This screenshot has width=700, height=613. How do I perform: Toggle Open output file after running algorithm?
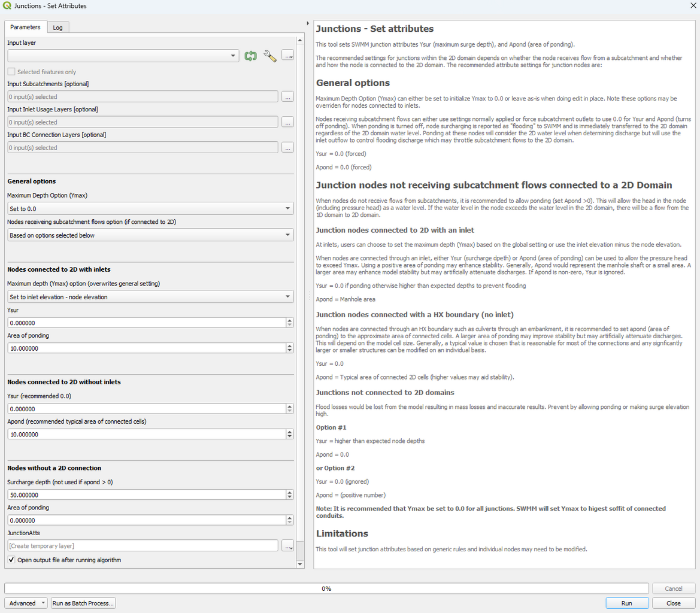(12, 560)
